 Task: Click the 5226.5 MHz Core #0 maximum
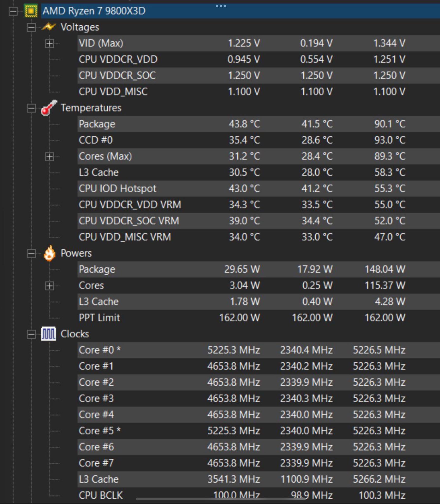click(379, 350)
